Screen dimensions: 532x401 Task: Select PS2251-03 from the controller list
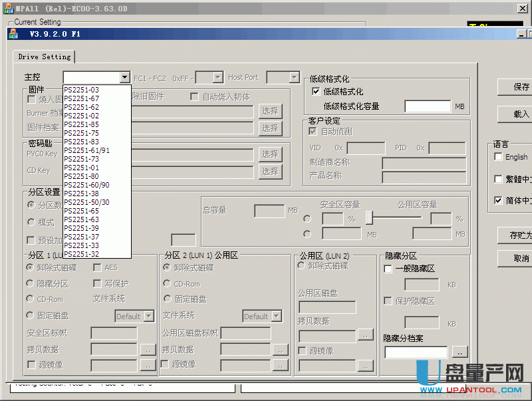81,90
